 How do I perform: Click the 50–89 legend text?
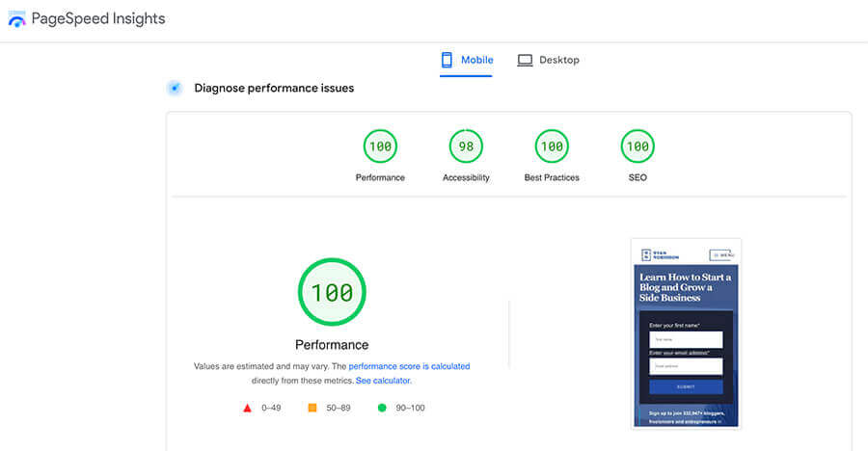click(339, 408)
